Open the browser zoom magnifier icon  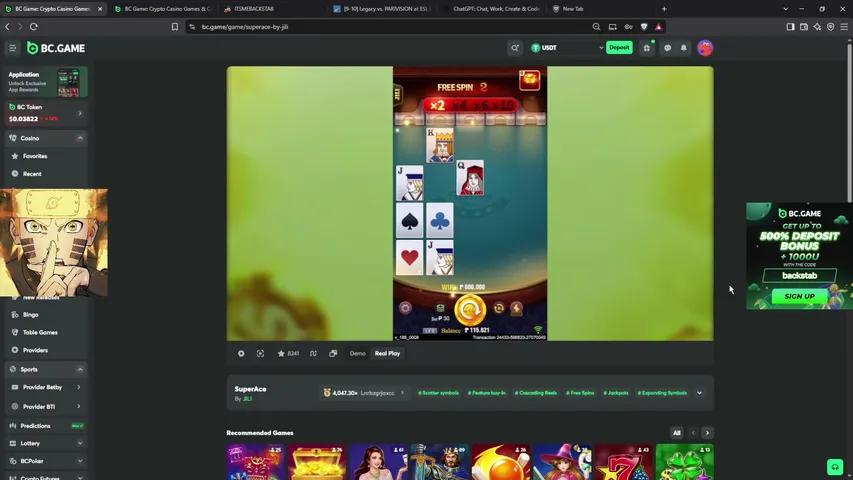click(596, 27)
